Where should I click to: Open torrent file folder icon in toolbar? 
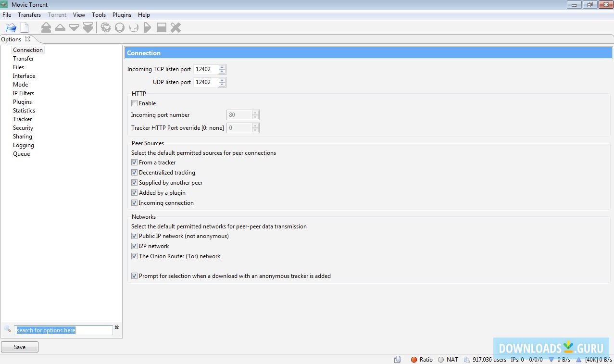tap(11, 27)
